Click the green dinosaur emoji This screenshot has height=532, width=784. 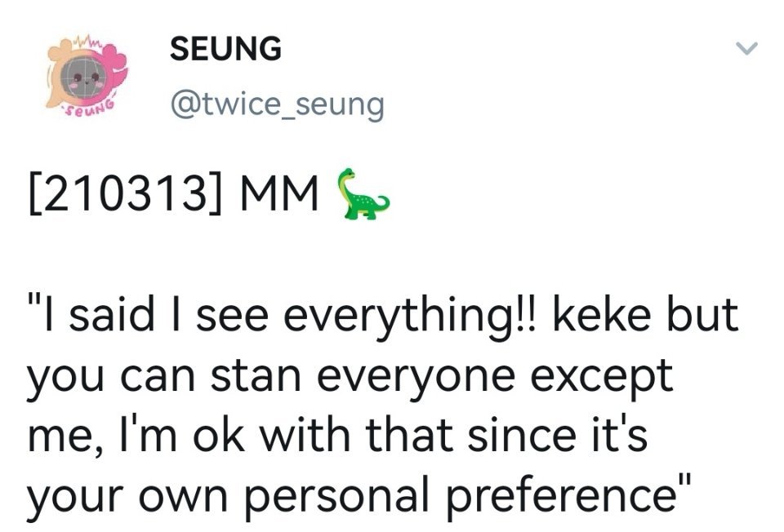(363, 194)
